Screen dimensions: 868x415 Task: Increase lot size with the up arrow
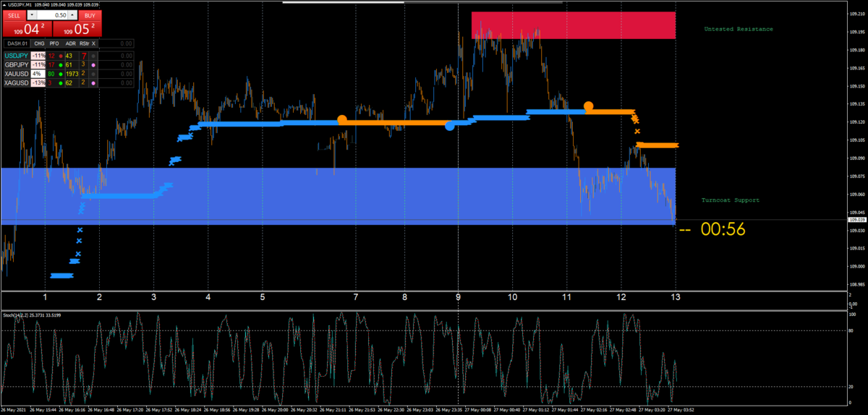tap(72, 15)
